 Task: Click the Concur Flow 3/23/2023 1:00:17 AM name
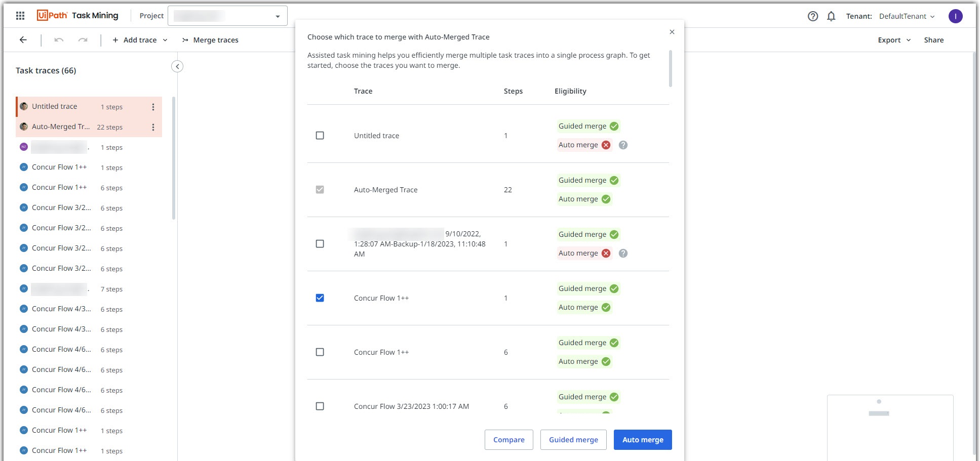coord(412,406)
